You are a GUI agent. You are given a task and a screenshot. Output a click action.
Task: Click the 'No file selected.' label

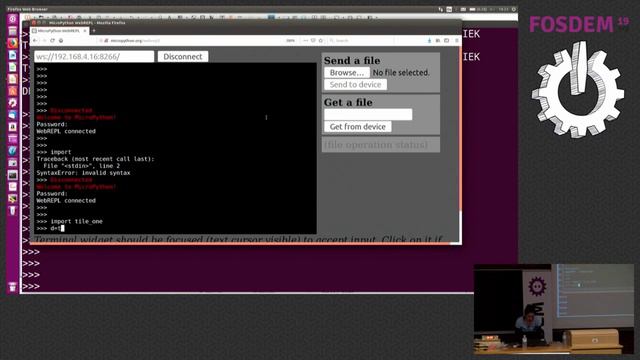[x=401, y=73]
